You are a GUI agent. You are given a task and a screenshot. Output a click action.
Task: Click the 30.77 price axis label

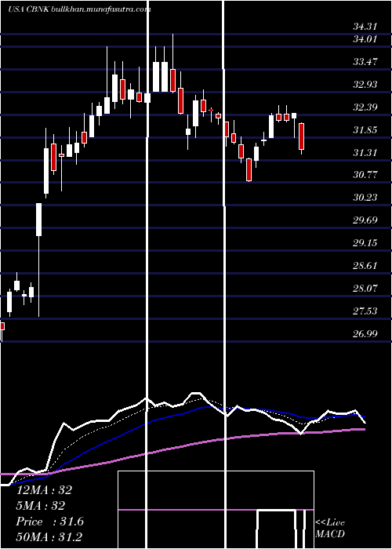[x=365, y=175]
